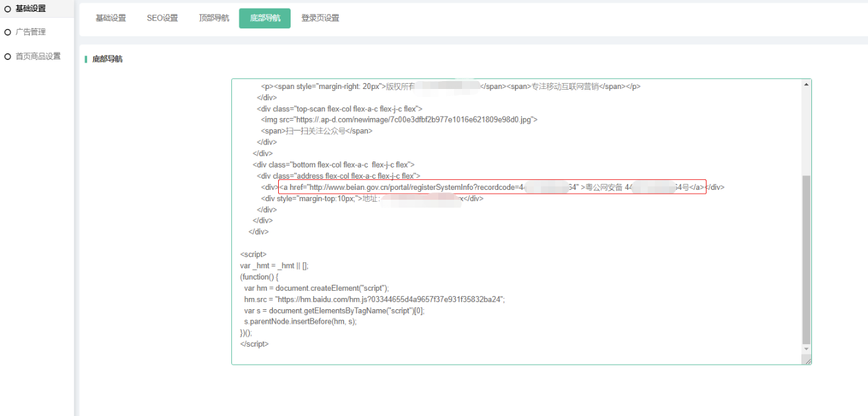Click the 底部导航 section heading
This screenshot has height=416, width=868.
coord(107,59)
